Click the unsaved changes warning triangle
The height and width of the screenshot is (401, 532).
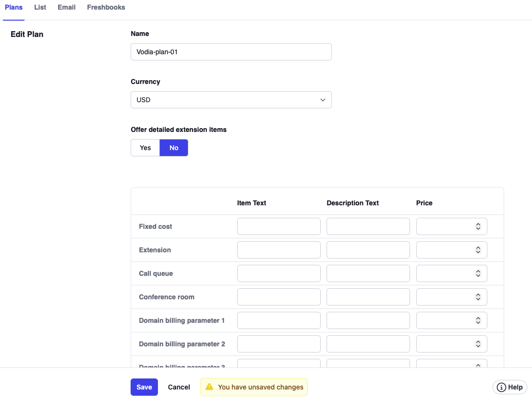pos(210,387)
